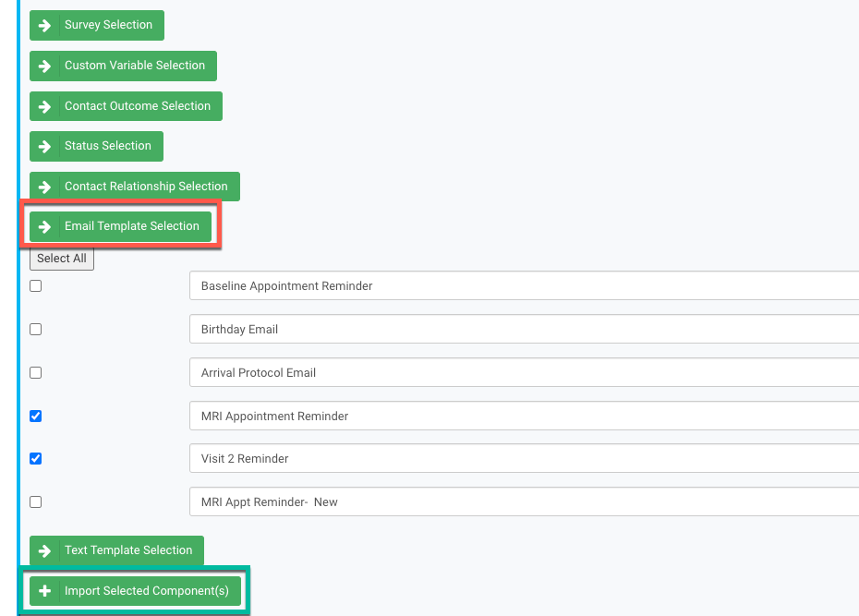Screen dimensions: 859x616
Task: Click arrow icon on Email Template Selection
Action: (x=44, y=226)
